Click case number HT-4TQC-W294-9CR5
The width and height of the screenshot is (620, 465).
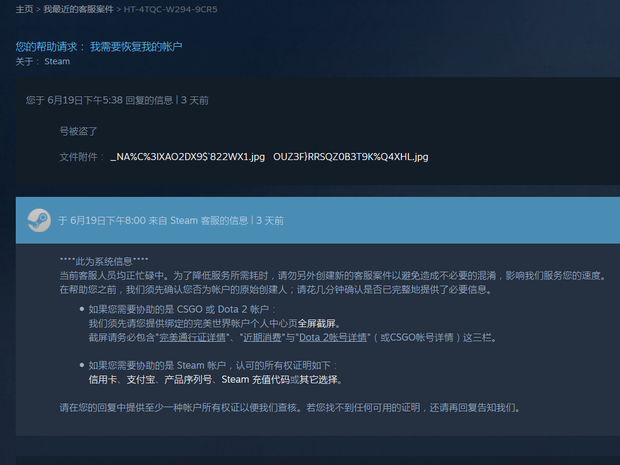[x=170, y=9]
